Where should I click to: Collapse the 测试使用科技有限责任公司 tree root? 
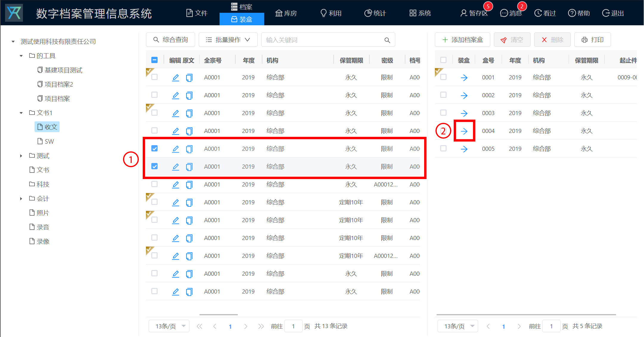tap(13, 42)
